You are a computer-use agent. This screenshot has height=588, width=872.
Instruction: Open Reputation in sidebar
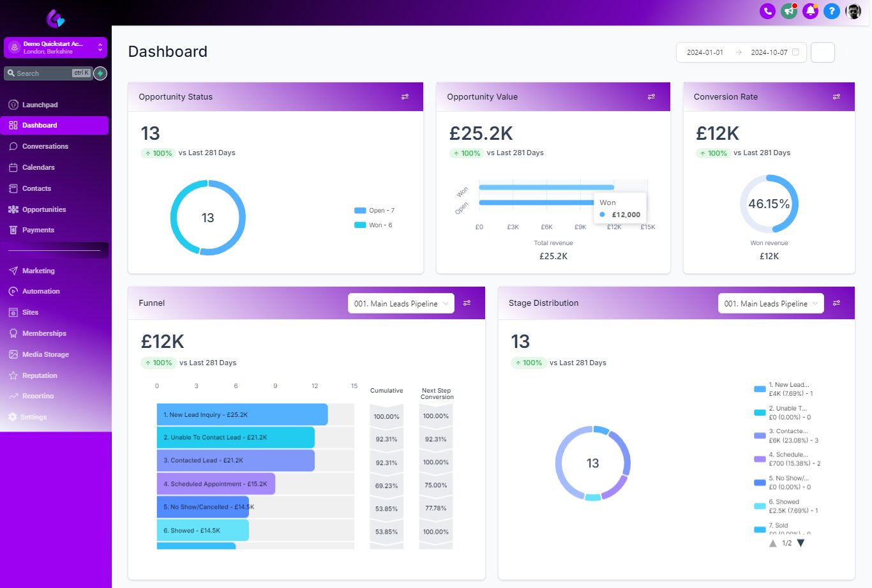pos(40,375)
